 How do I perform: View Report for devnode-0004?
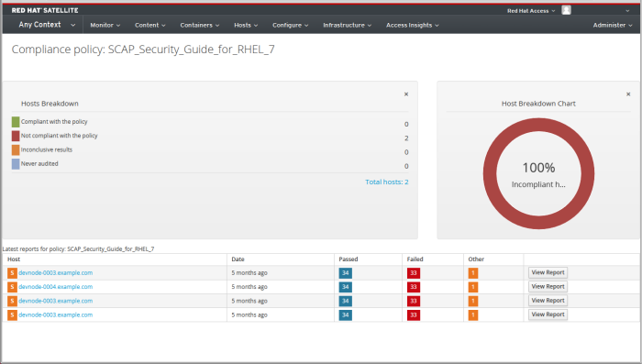(548, 287)
